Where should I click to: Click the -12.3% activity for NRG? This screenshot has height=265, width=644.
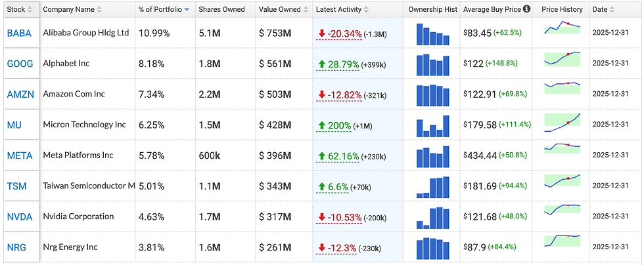click(337, 248)
